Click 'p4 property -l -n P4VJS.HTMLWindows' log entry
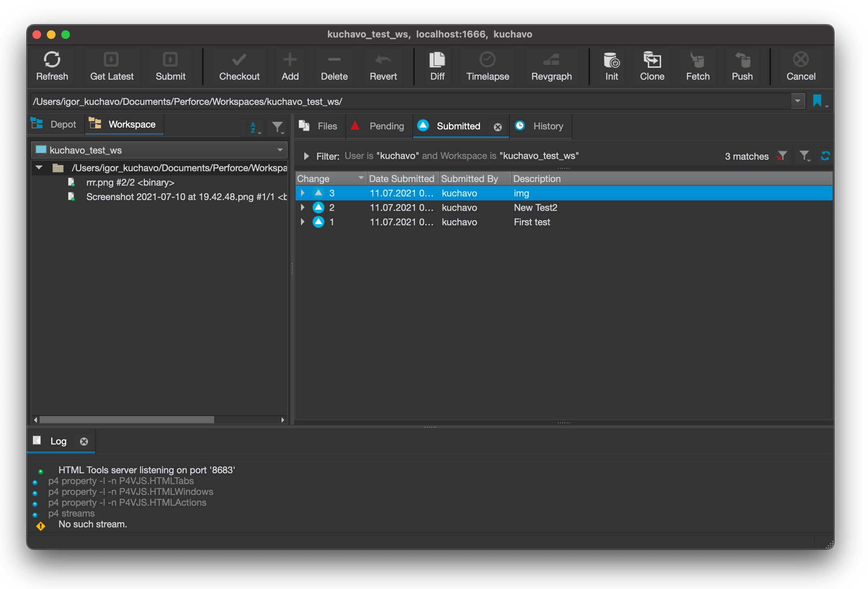This screenshot has width=868, height=589. (131, 492)
